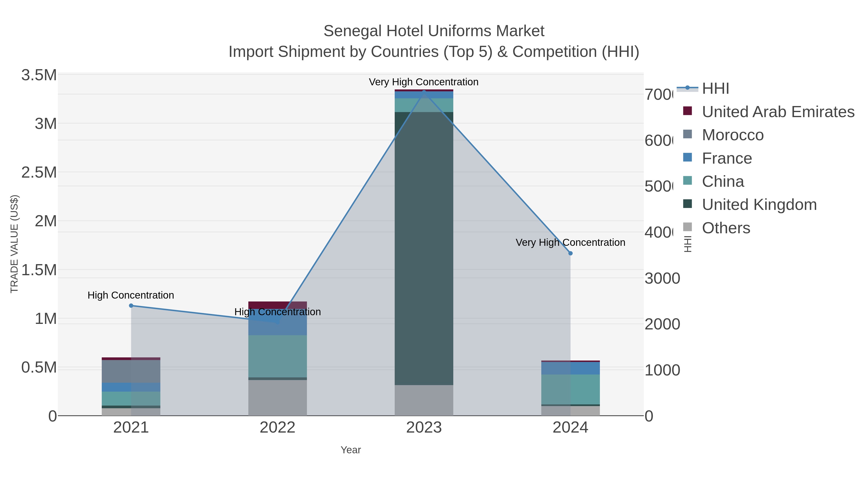The height and width of the screenshot is (488, 868).
Task: Click the 1.5M y-axis tick label
Action: (39, 270)
